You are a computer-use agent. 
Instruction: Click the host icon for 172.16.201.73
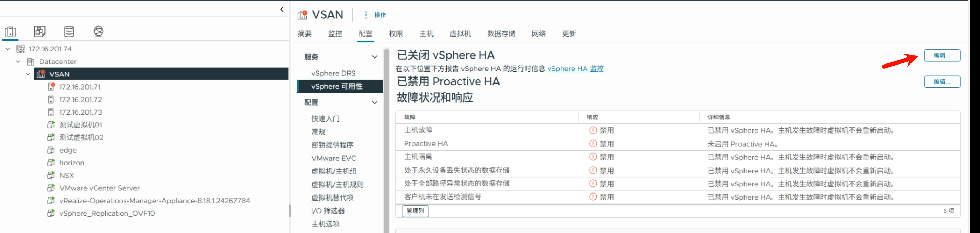click(x=51, y=112)
